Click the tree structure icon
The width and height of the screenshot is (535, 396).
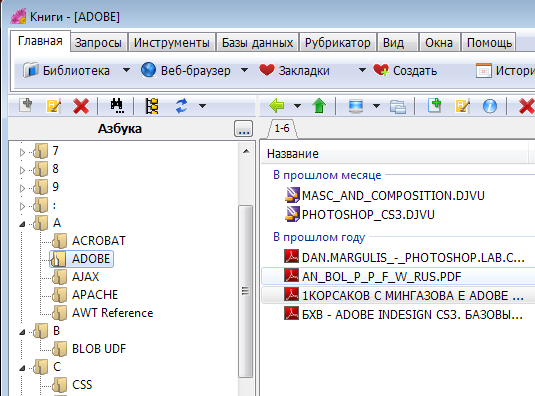click(x=152, y=106)
